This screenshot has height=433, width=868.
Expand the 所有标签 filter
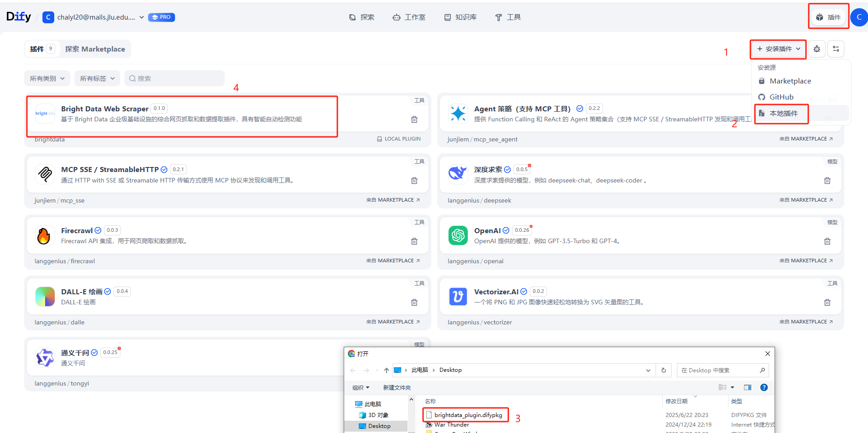coord(98,78)
